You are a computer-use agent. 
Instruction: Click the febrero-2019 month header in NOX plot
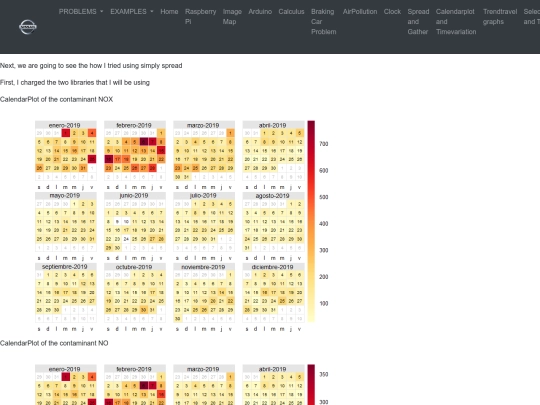point(135,125)
